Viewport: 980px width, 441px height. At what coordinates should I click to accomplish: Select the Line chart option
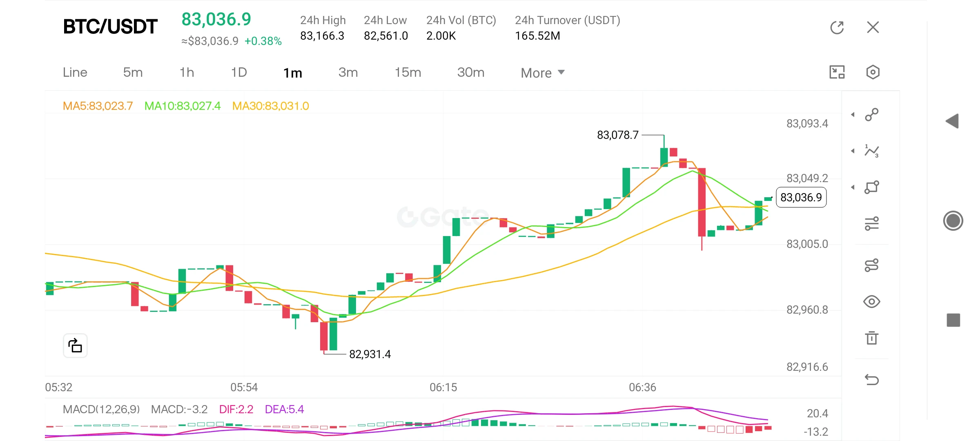75,72
